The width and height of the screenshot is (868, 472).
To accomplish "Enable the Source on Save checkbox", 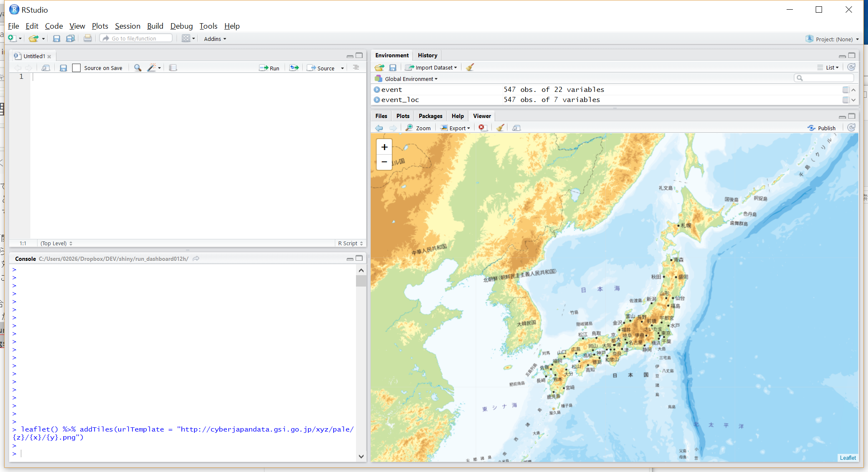I will tap(76, 67).
